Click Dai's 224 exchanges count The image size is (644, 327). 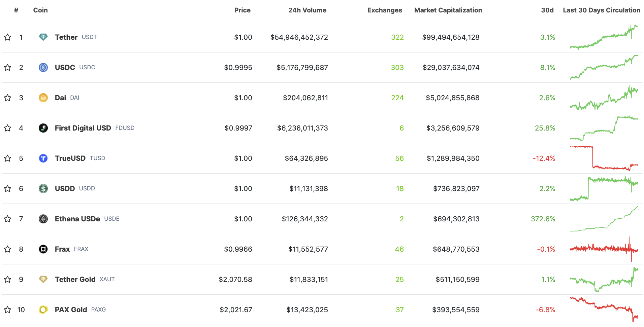click(x=397, y=98)
